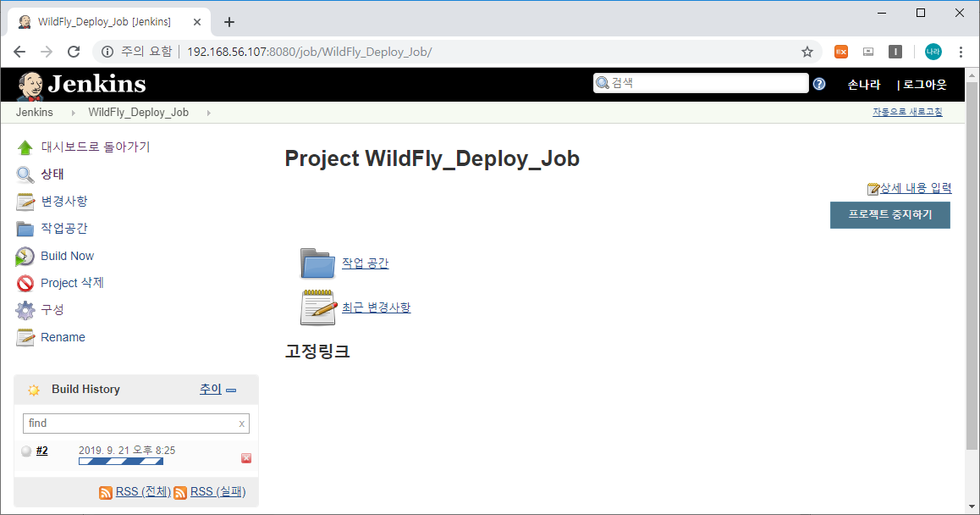Click the Build History sun weather icon

coord(34,390)
